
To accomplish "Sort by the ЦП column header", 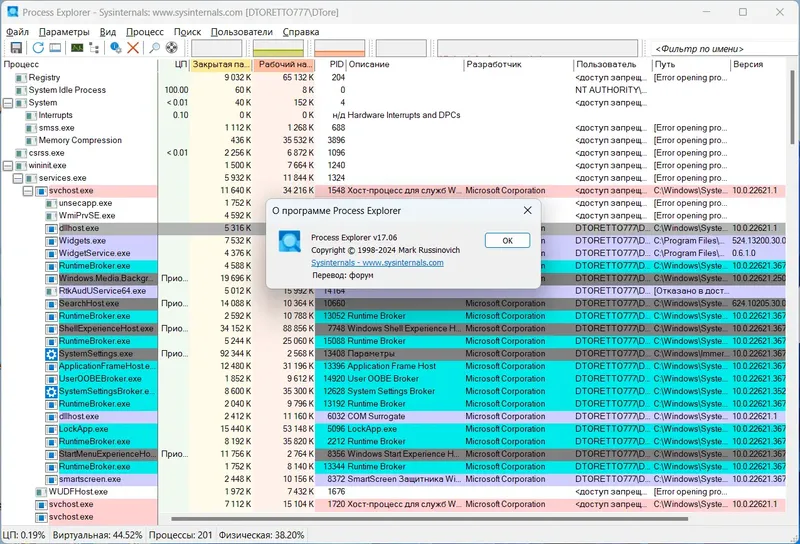I will (x=174, y=64).
